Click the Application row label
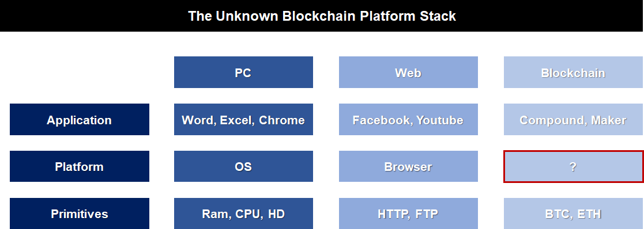 click(x=79, y=119)
